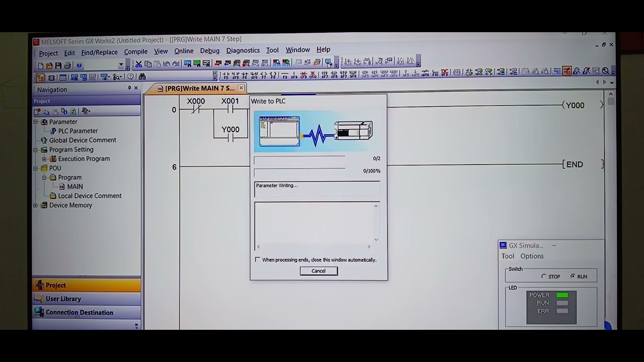
Task: Expand the Execution Program tree node
Action: tap(44, 159)
